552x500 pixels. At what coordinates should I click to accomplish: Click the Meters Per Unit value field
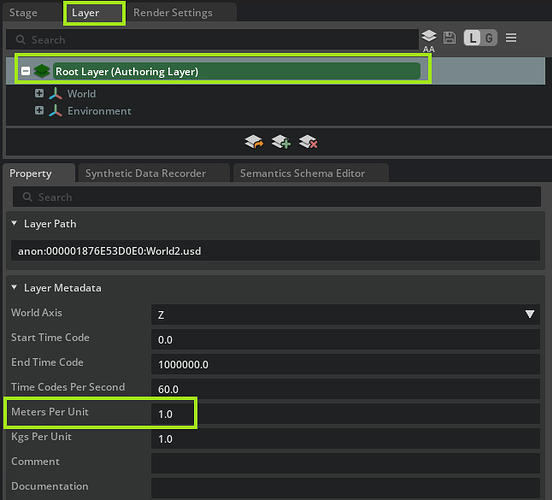click(345, 414)
